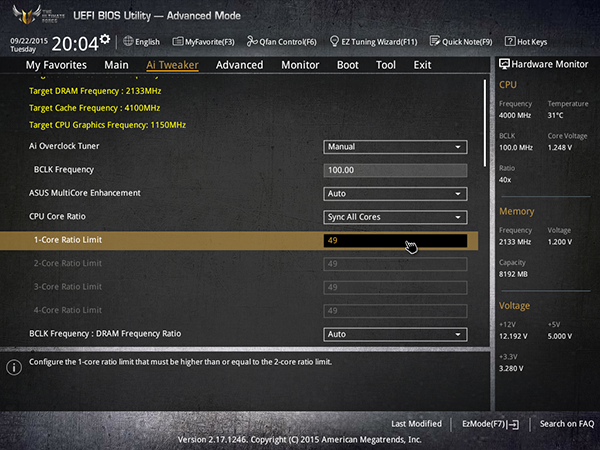Click memory Capacity 8192 MB value
The image size is (600, 450).
click(513, 274)
